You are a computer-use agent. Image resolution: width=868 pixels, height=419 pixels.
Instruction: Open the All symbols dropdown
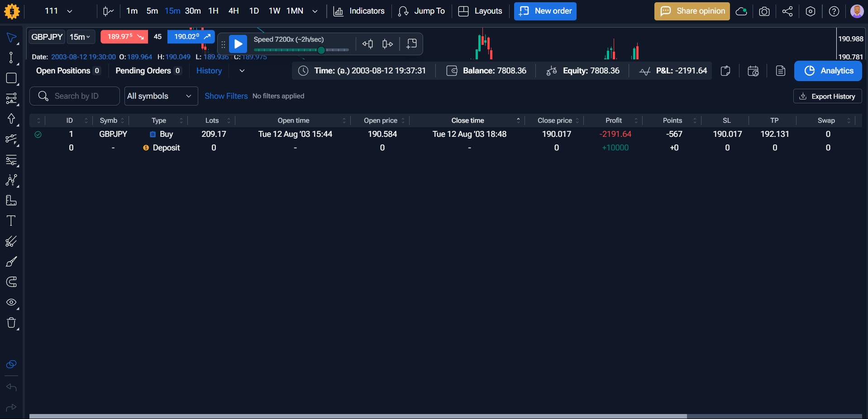click(x=161, y=96)
